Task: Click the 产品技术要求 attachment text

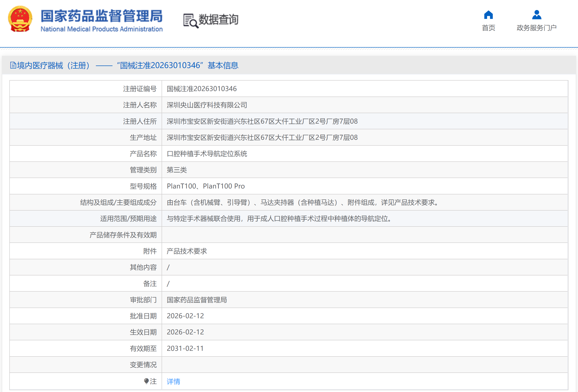Action: [187, 251]
